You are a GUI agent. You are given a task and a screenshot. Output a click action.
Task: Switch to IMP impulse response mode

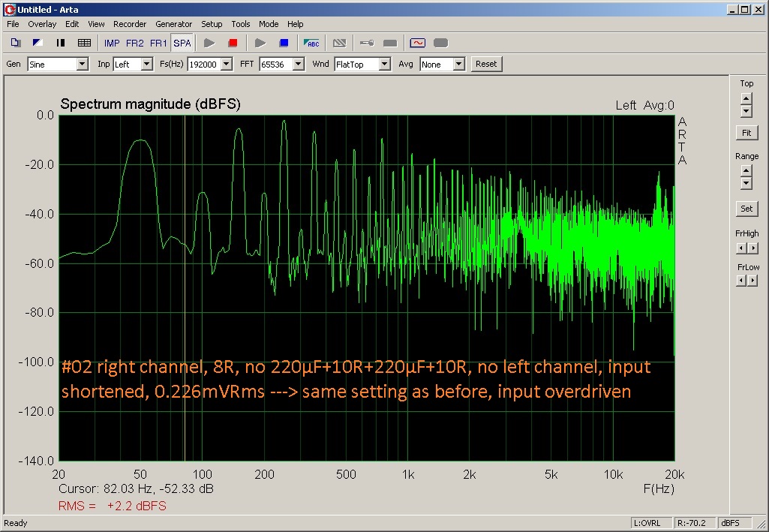pyautogui.click(x=112, y=44)
